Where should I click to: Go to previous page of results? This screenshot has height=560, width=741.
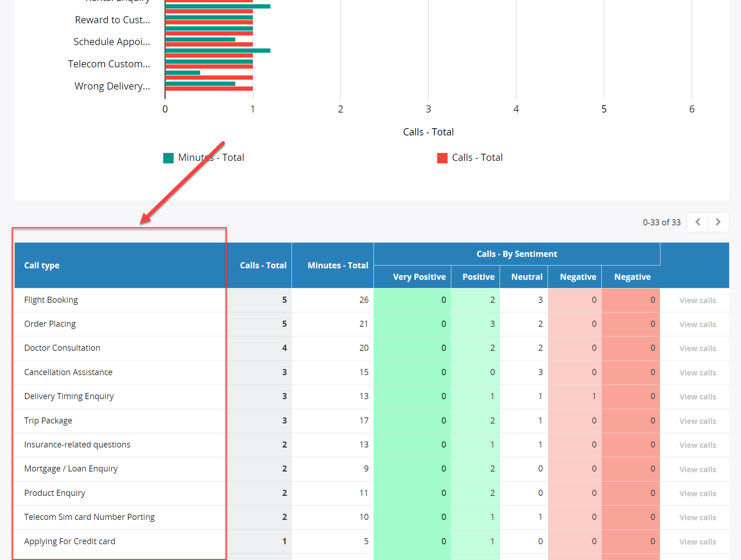(697, 222)
